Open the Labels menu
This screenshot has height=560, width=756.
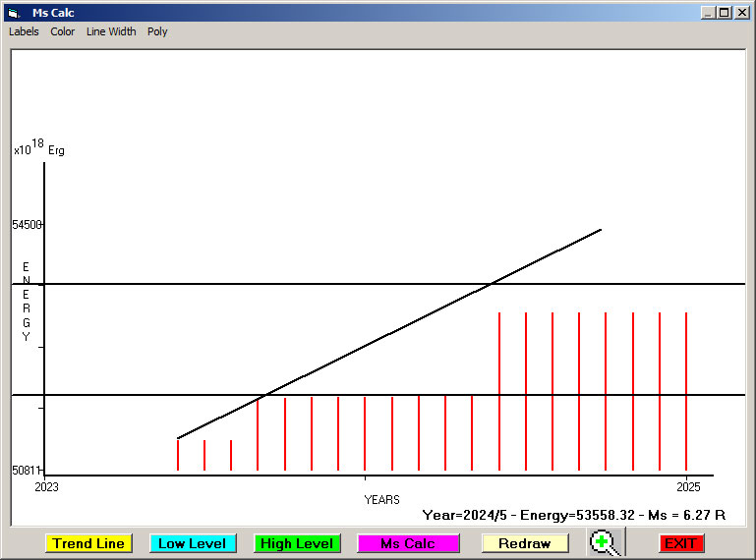click(24, 31)
